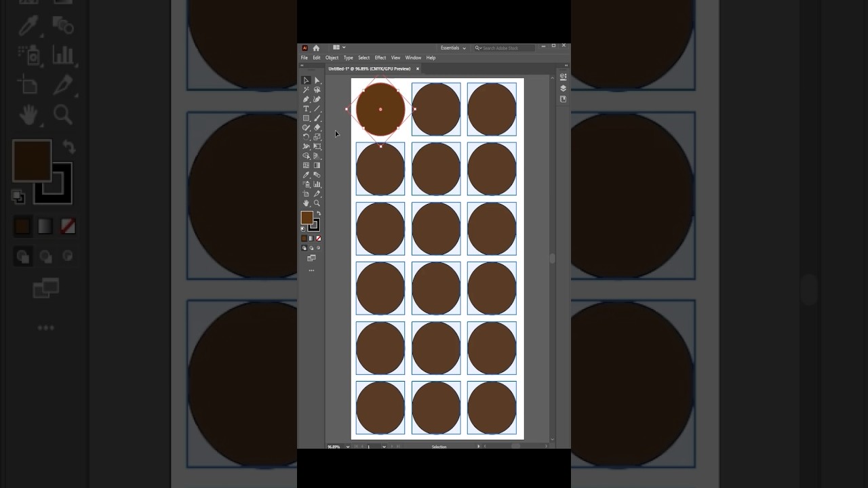Viewport: 868px width, 488px height.
Task: Choose the Type tool
Action: click(306, 108)
